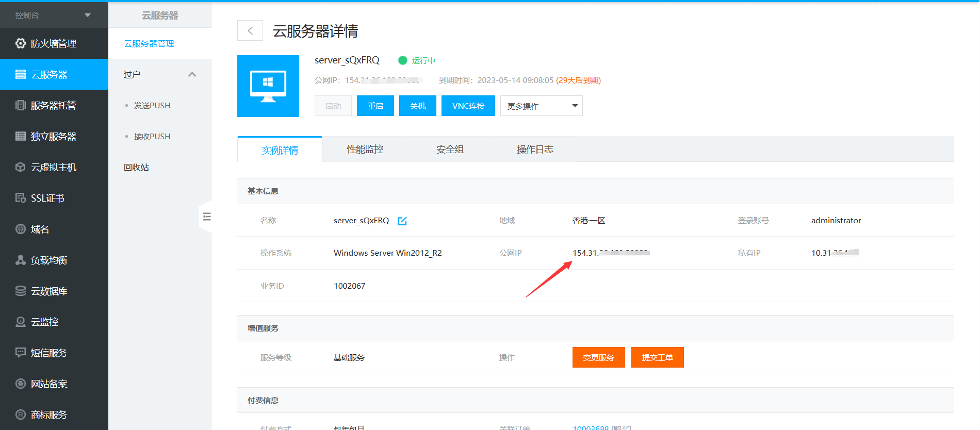The width and height of the screenshot is (980, 430).
Task: Collapse the submenu panel with hamburger handle
Action: 206,217
